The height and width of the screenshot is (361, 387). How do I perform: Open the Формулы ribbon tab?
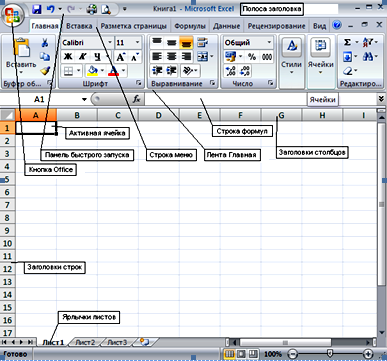pyautogui.click(x=190, y=26)
